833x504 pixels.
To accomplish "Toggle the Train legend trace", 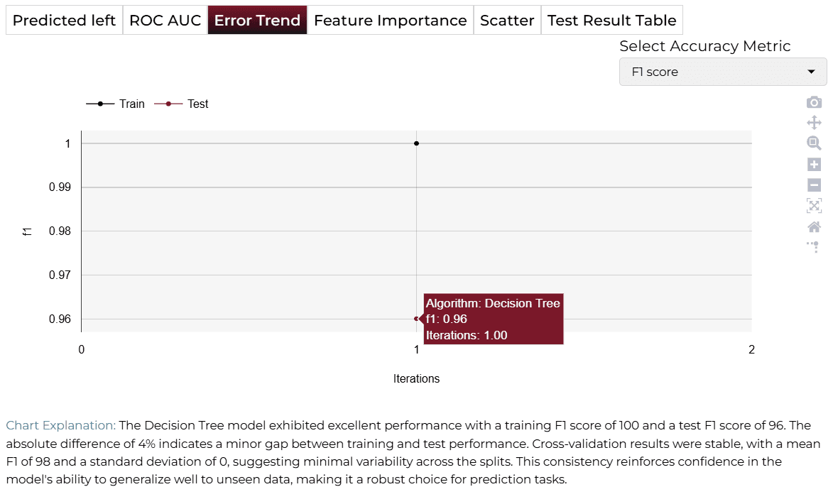I will point(115,104).
